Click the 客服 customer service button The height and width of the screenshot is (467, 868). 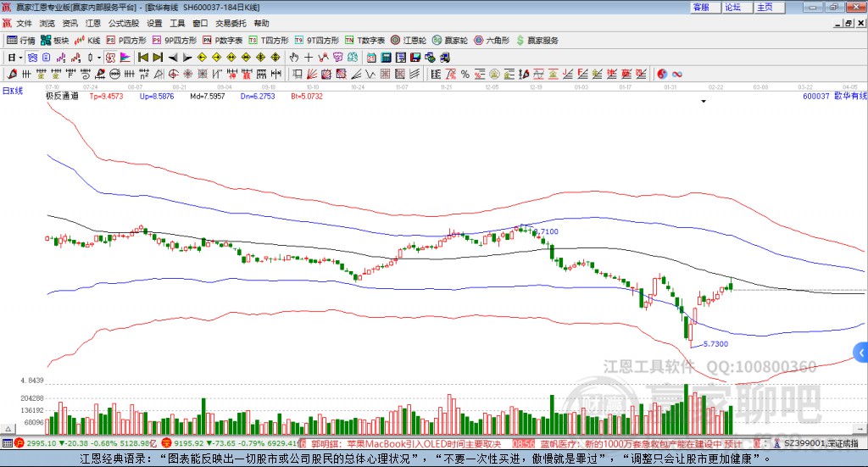tap(705, 7)
